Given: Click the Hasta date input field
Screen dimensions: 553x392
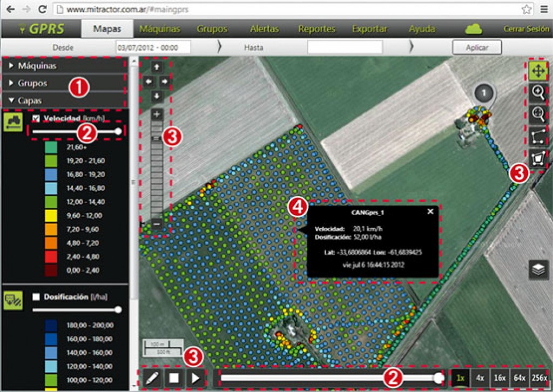Looking at the screenshot, I should click(345, 47).
